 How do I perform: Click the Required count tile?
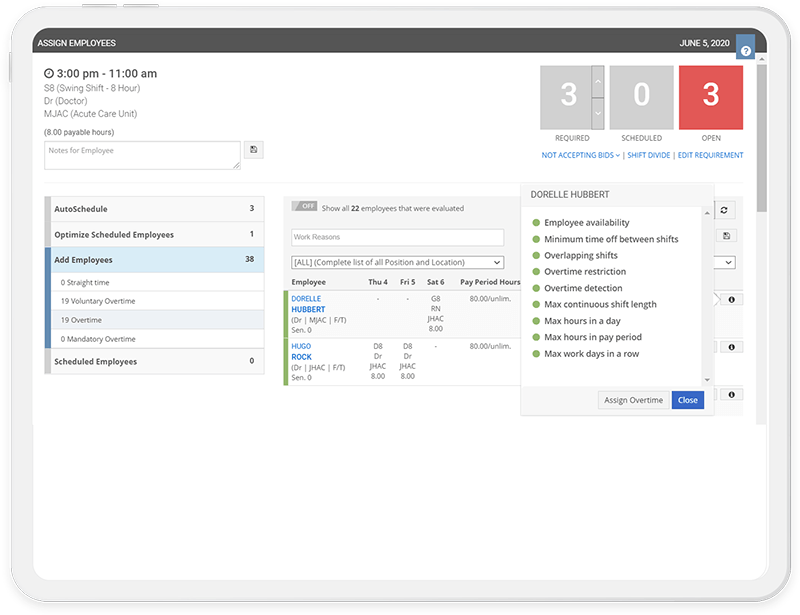pyautogui.click(x=566, y=97)
